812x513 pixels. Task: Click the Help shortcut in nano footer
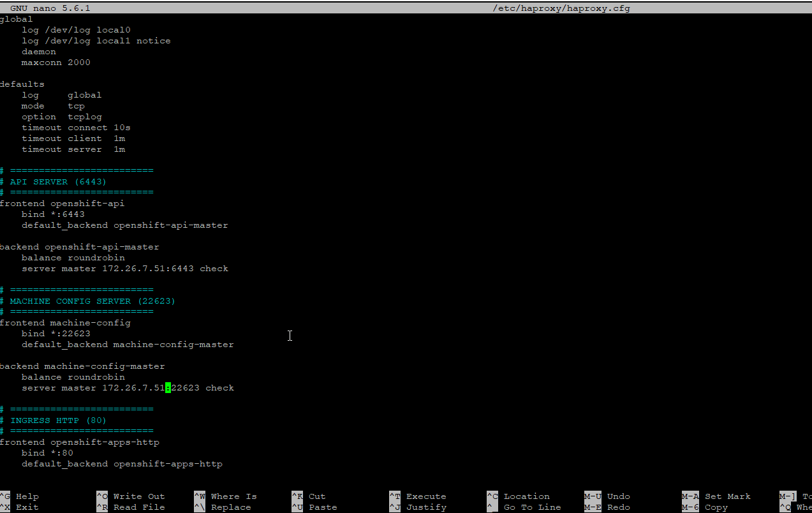point(27,496)
